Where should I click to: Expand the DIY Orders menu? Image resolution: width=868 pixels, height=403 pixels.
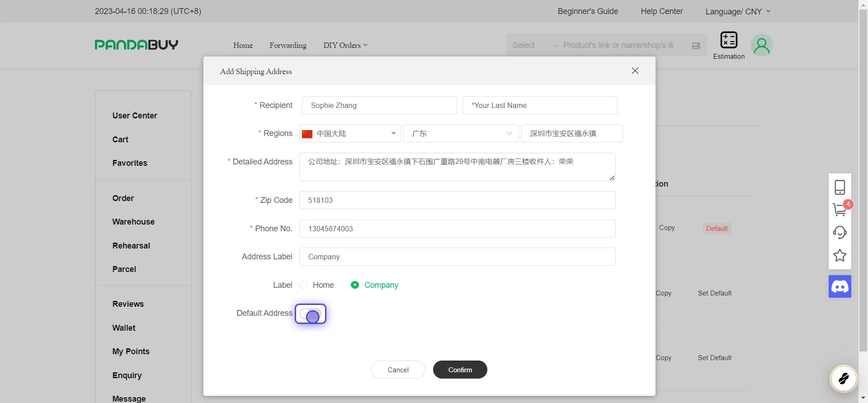(x=345, y=45)
